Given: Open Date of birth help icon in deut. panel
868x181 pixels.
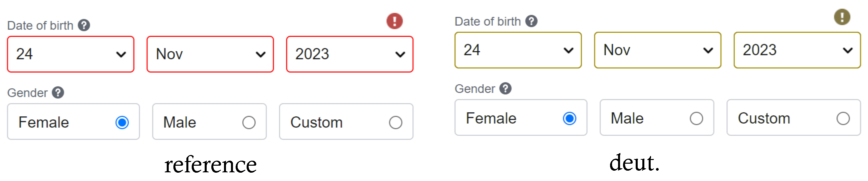Looking at the screenshot, I should (532, 21).
